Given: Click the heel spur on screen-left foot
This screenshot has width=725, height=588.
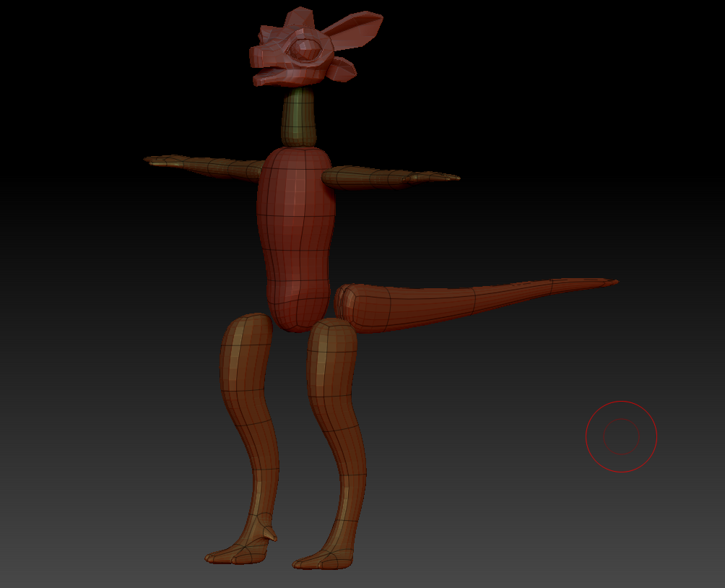Looking at the screenshot, I should [x=269, y=533].
